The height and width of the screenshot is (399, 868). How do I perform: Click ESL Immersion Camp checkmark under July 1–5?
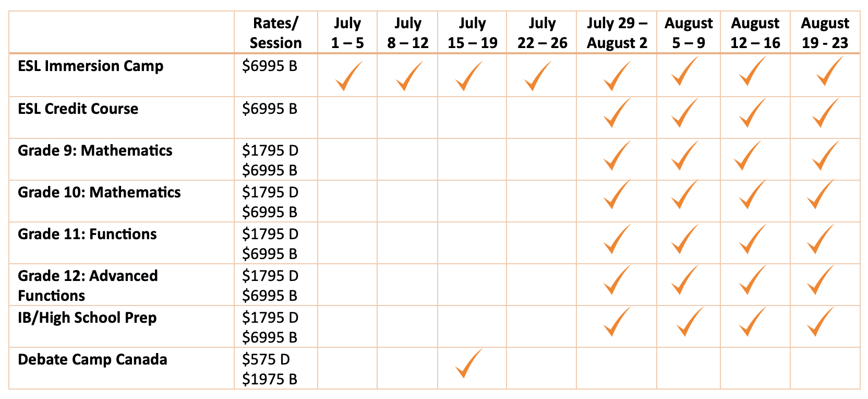pyautogui.click(x=348, y=76)
